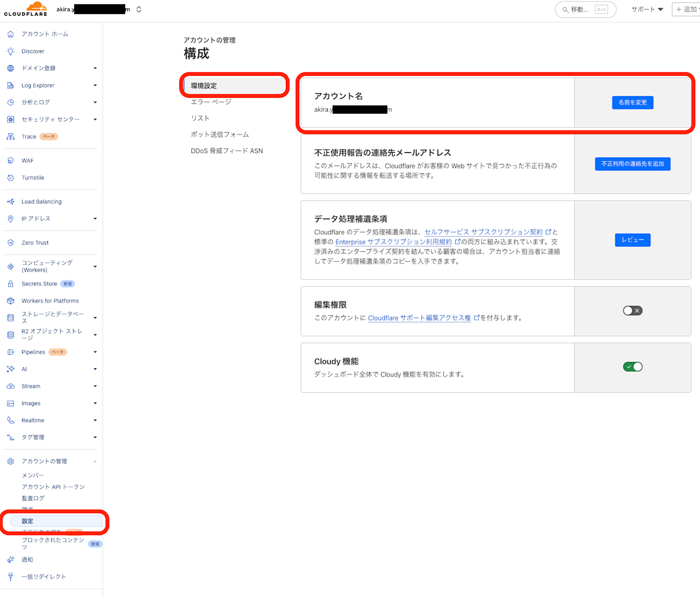Viewport: 700px width, 598px height.
Task: Click the Discover lightbulb icon
Action: (x=10, y=51)
